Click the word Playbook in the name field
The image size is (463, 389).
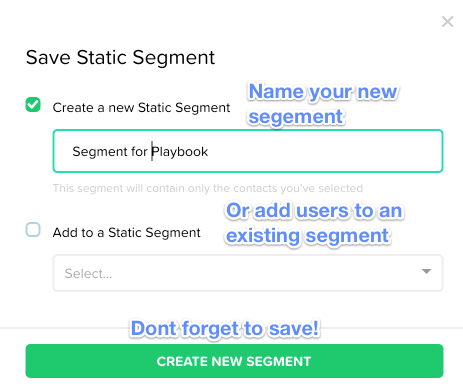(x=180, y=152)
